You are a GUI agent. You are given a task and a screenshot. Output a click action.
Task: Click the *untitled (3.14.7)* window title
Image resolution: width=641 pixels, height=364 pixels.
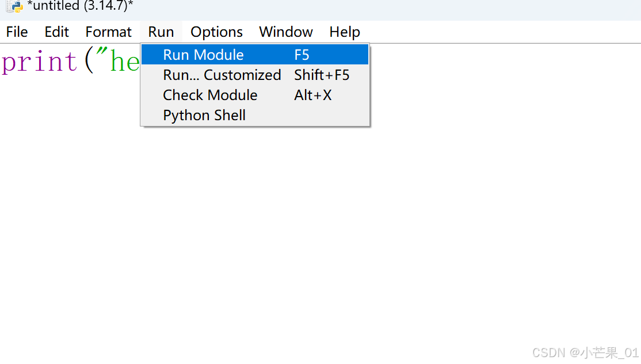(80, 6)
